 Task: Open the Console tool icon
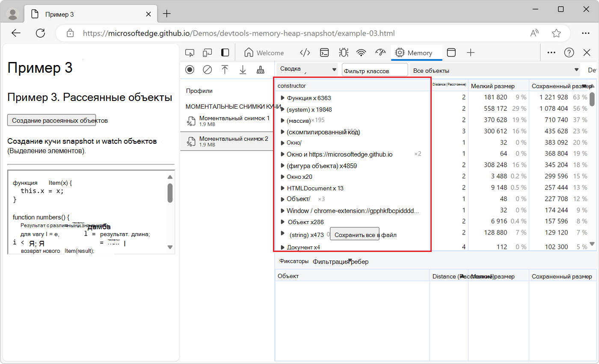pos(325,53)
